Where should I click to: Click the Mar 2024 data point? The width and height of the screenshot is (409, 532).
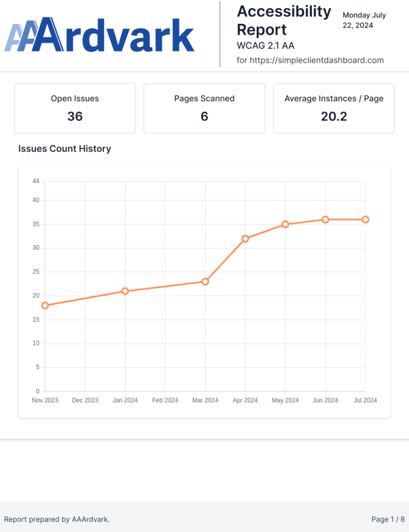tap(205, 282)
